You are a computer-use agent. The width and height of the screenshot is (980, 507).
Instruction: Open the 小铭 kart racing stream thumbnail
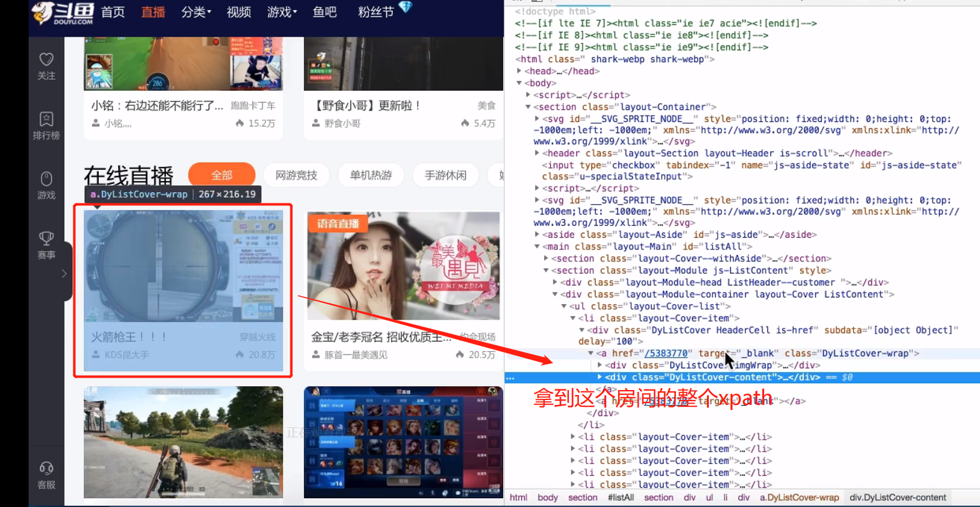click(183, 63)
